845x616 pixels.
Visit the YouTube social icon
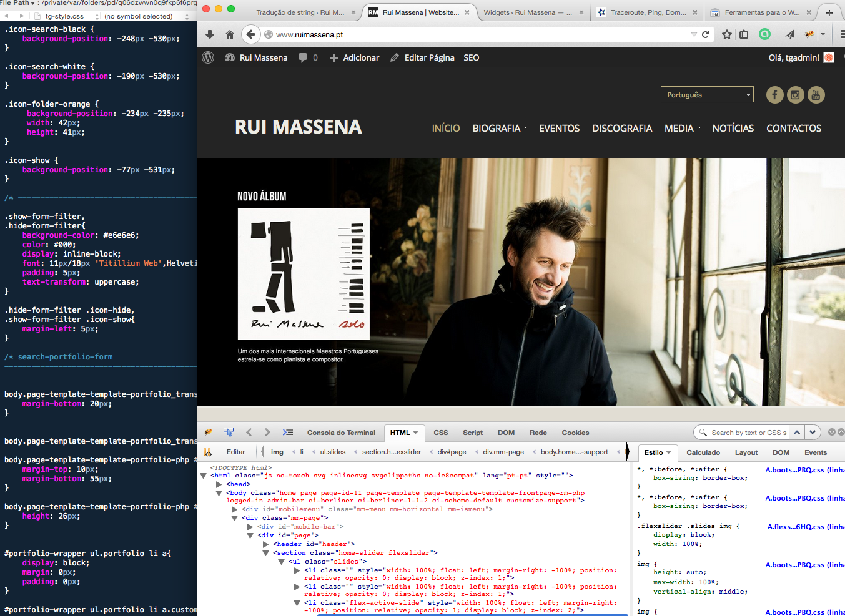pyautogui.click(x=816, y=95)
